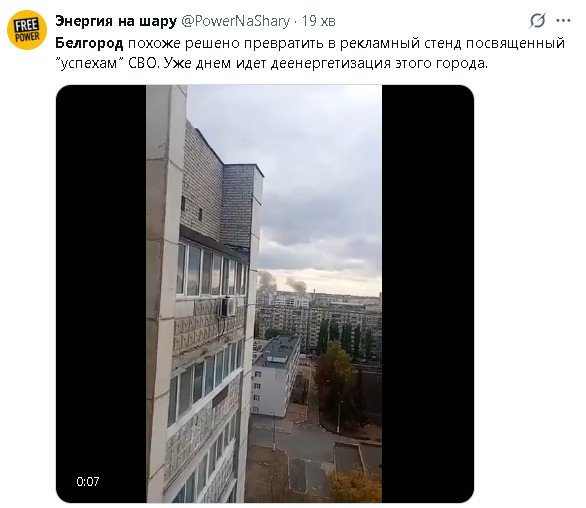
Task: Click the air conditioner unit in the video
Action: [228, 307]
